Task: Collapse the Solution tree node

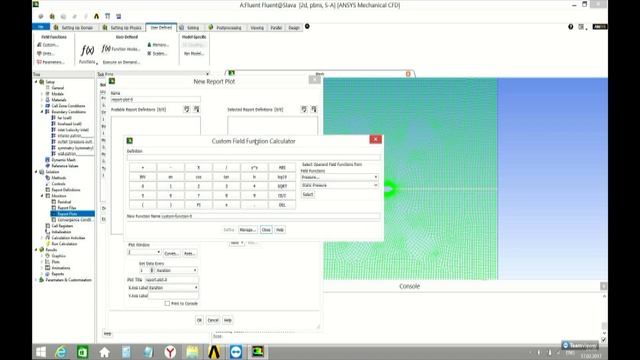Action: [36, 172]
